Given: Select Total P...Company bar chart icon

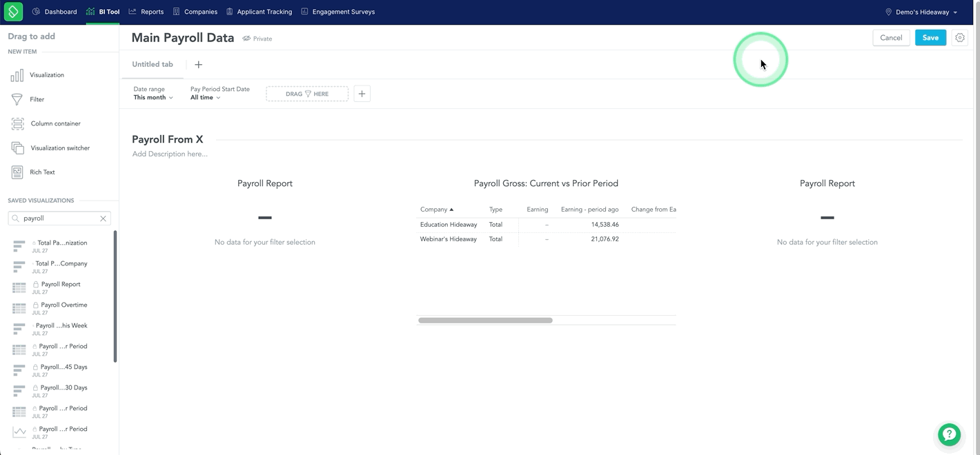Looking at the screenshot, I should pos(19,267).
